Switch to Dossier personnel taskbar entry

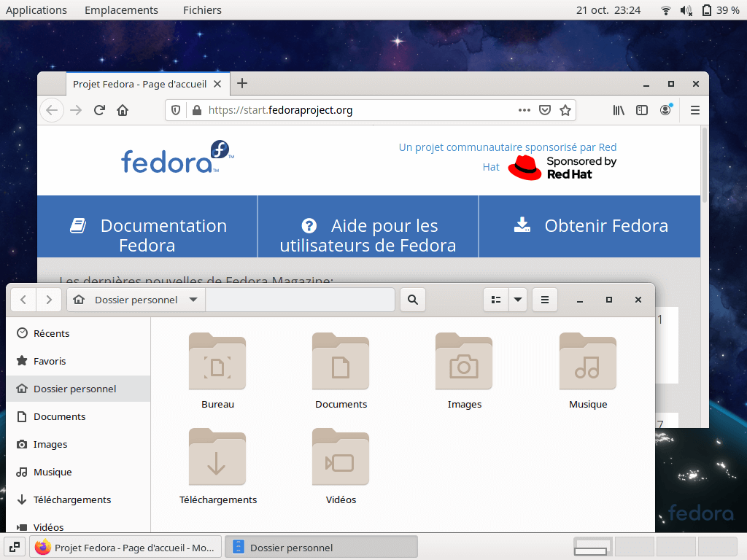pyautogui.click(x=321, y=547)
